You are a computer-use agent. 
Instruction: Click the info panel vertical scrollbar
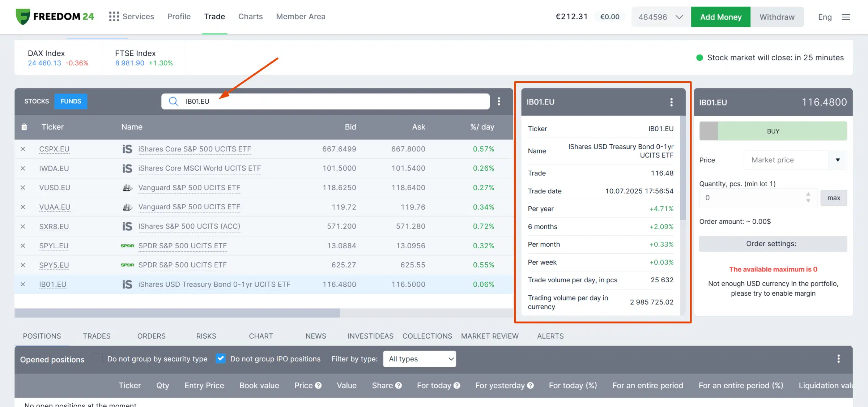pos(683,168)
